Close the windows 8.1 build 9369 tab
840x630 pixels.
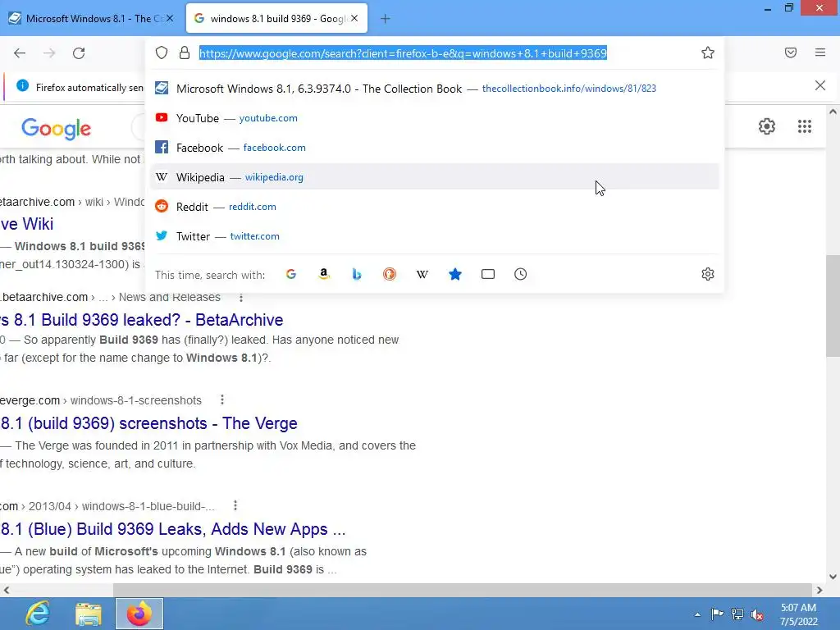click(354, 18)
